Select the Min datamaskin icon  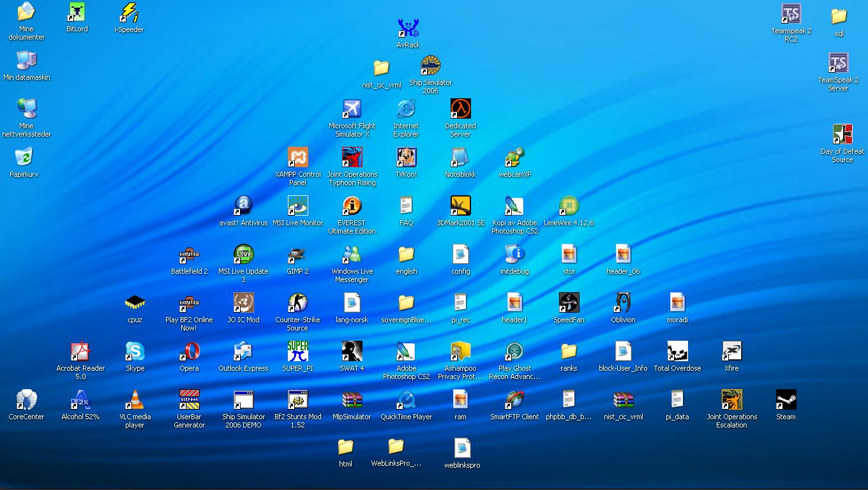pyautogui.click(x=26, y=61)
